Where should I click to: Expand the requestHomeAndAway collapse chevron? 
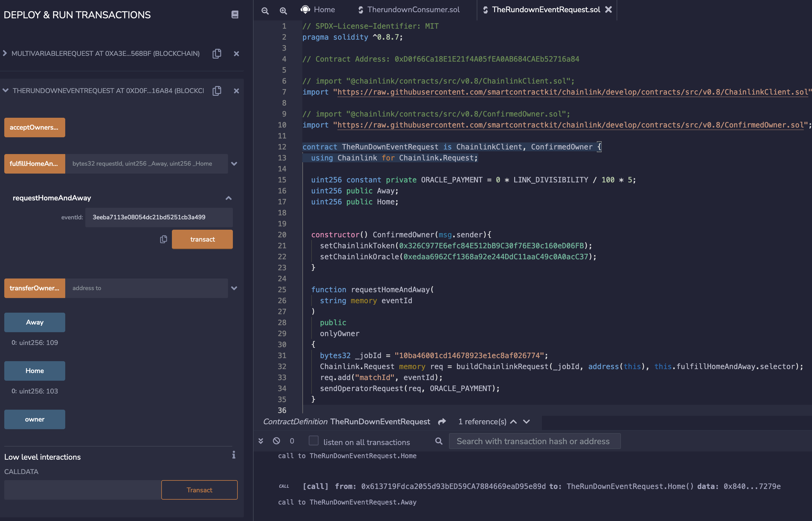[230, 198]
